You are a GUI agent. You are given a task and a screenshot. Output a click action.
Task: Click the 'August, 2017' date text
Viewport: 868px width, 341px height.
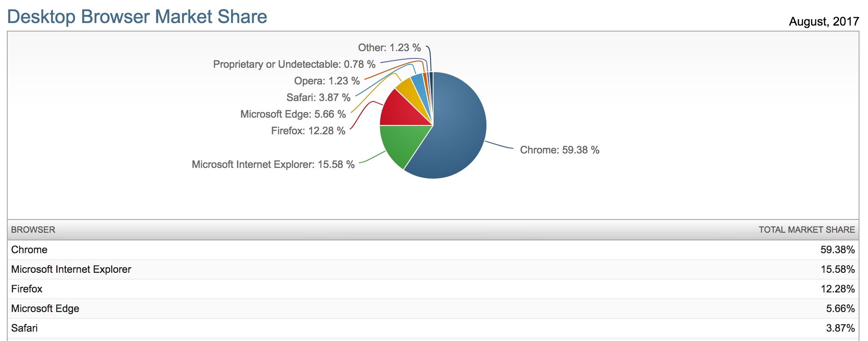823,21
